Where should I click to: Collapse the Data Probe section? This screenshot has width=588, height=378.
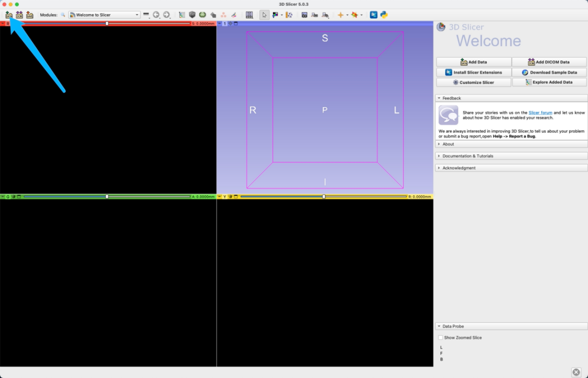pos(511,326)
